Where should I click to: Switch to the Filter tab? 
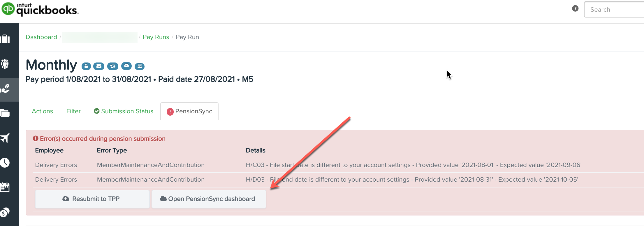coord(73,111)
